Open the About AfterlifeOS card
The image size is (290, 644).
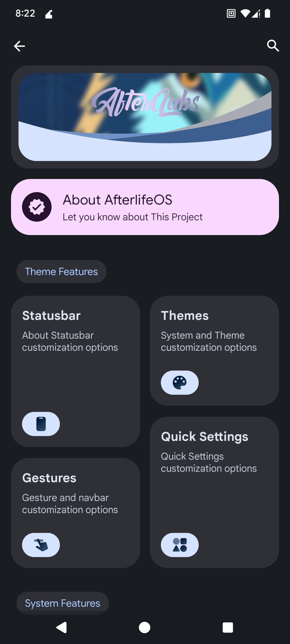click(145, 207)
